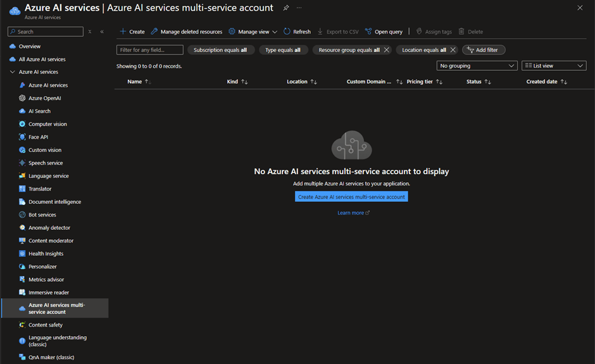Click the Filter for any field box
The image size is (595, 364).
[x=150, y=50]
